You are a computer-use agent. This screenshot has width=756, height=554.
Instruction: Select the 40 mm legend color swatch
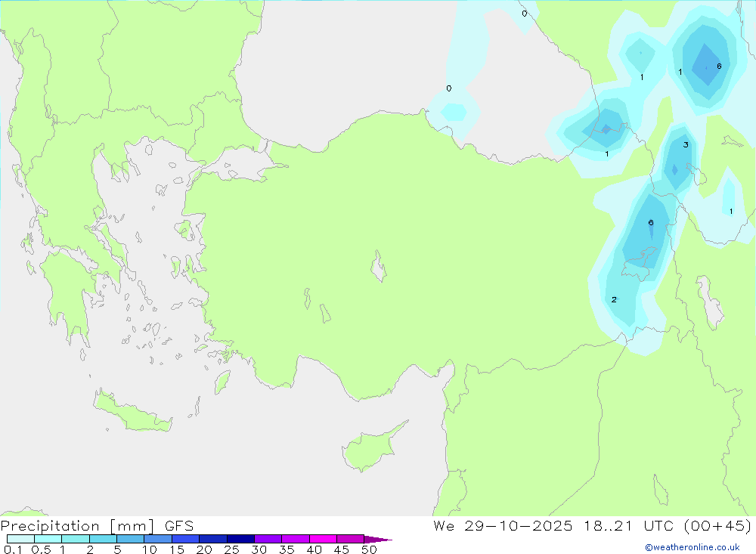click(x=323, y=539)
